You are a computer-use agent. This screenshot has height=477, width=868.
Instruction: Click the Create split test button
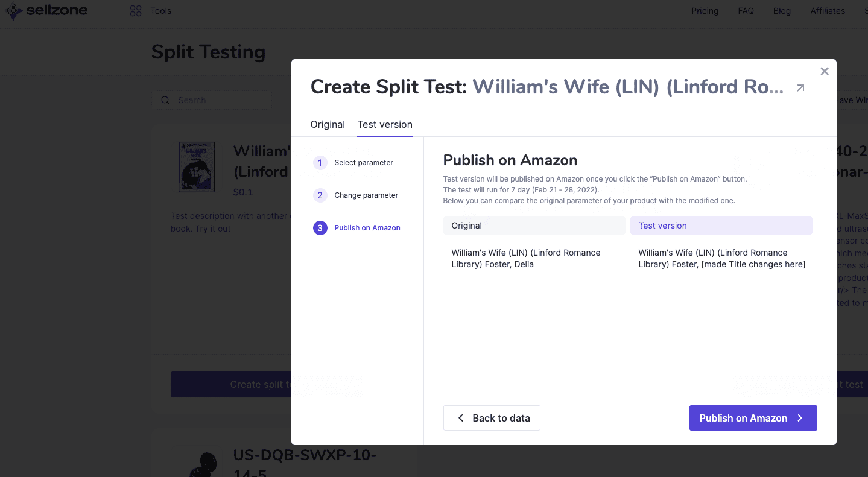tap(241, 384)
